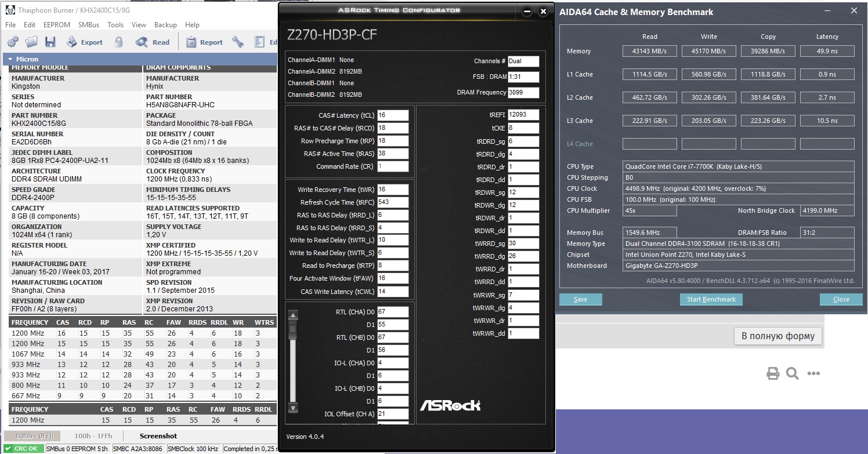The height and width of the screenshot is (454, 868).
Task: Click the floppy disk save icon
Action: click(x=50, y=42)
